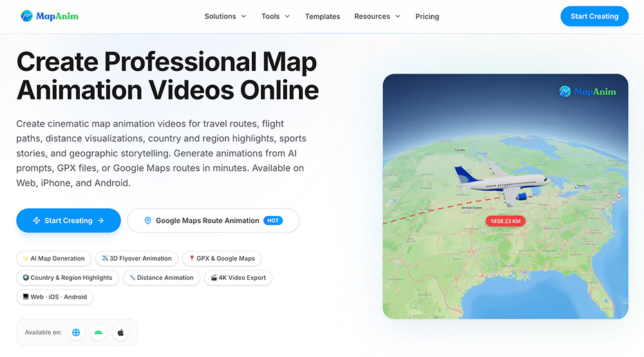
Task: Click header Start Creating button
Action: pos(594,17)
